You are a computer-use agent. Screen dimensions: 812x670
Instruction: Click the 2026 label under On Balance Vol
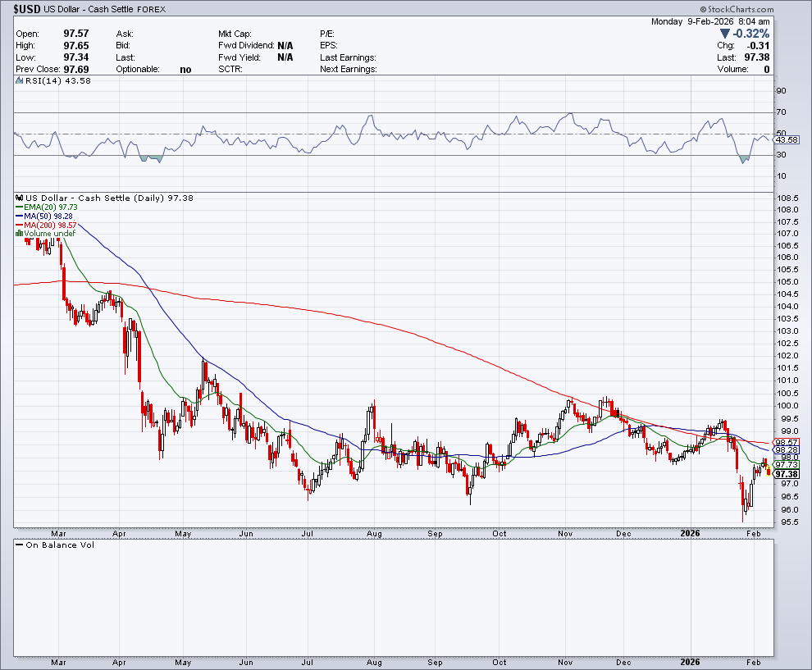click(691, 661)
